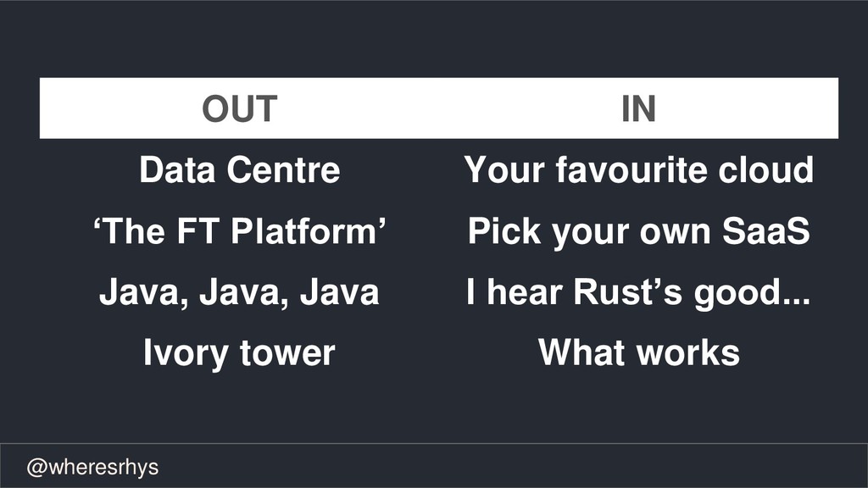The height and width of the screenshot is (488, 868).
Task: Click the Java, Java, Java line
Action: [x=239, y=291]
